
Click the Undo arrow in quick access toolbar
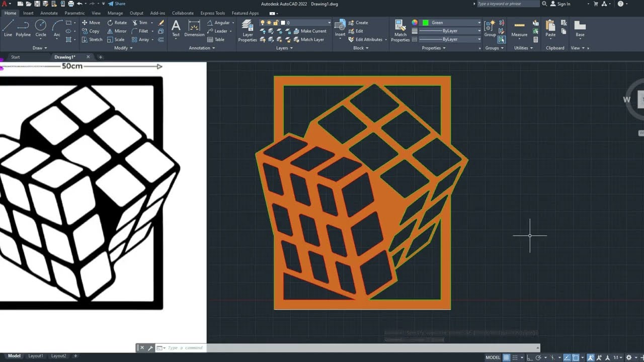coord(79,4)
